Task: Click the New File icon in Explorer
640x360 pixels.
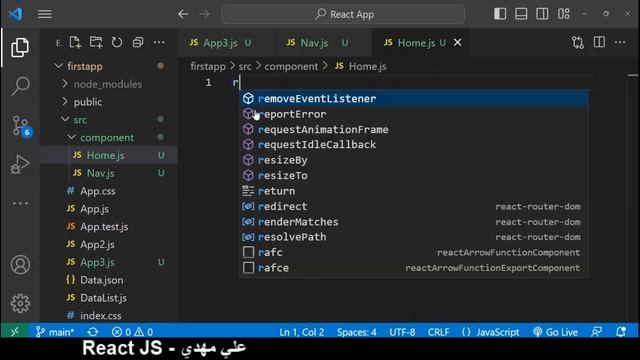Action: coord(75,42)
